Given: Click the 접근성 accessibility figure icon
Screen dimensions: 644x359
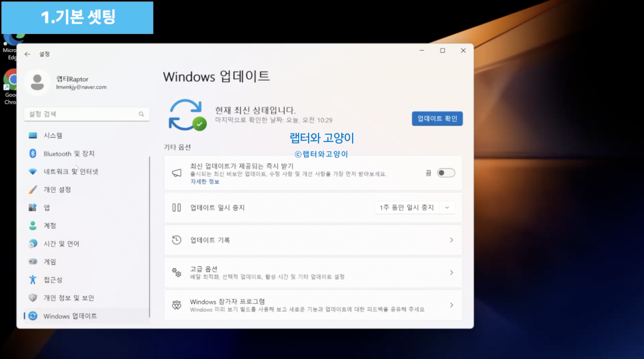Looking at the screenshot, I should pyautogui.click(x=33, y=280).
